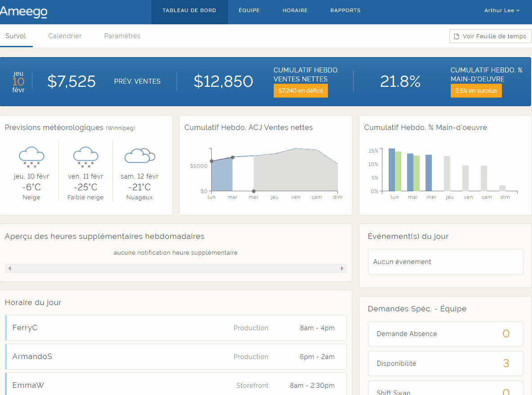Select the mardi data point on sales chart
Image resolution: width=532 pixels, height=395 pixels.
click(x=232, y=157)
